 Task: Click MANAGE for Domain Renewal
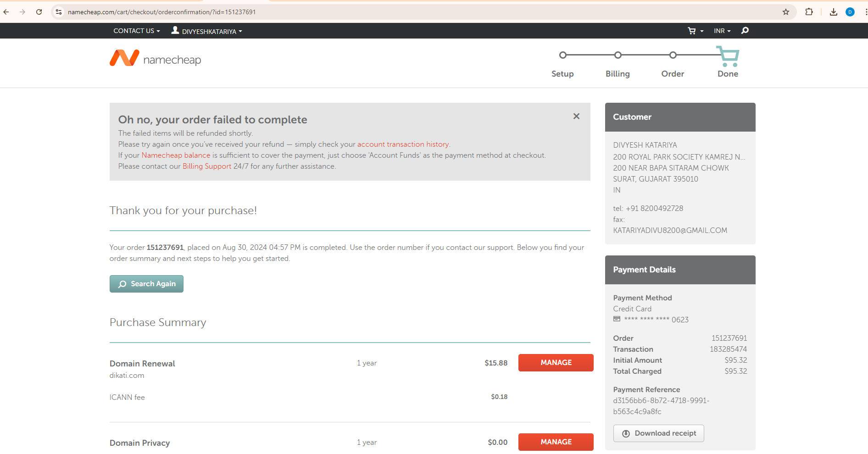click(556, 363)
